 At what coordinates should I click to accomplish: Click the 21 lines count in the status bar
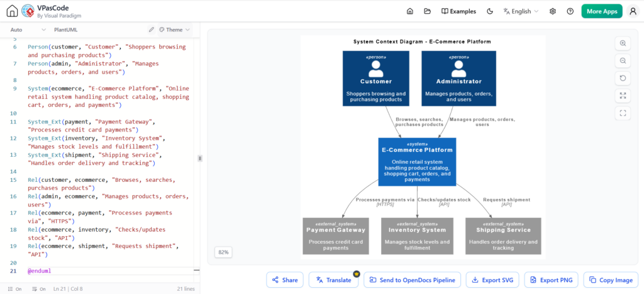(x=186, y=289)
